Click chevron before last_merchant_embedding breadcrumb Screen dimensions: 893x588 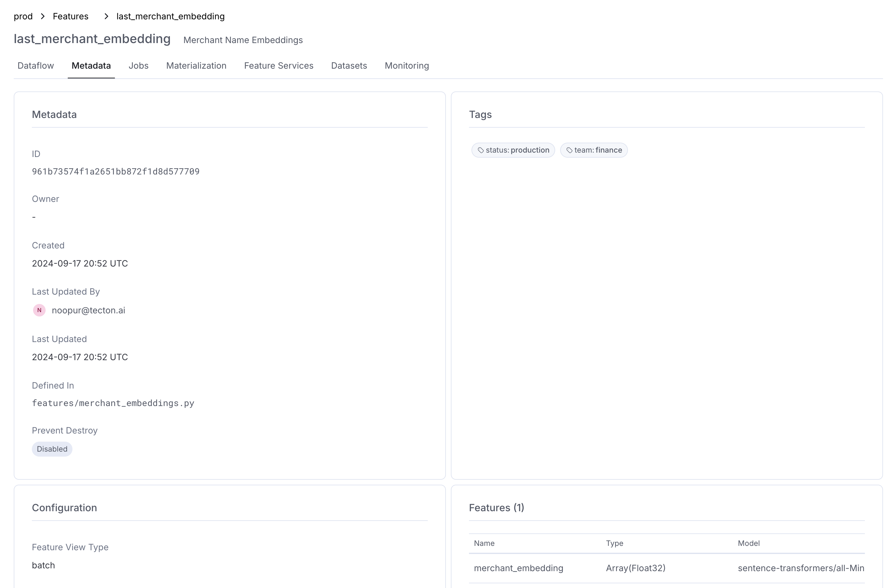click(106, 16)
